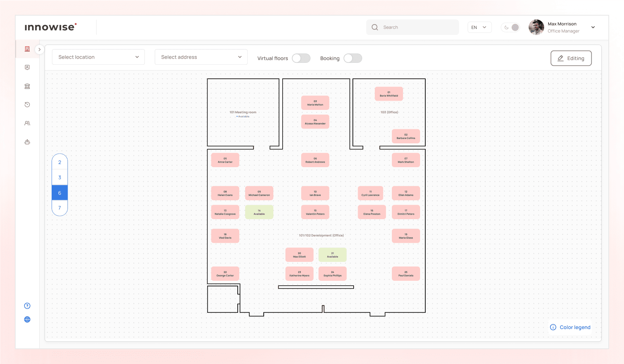Expand the sidebar with arrow button
This screenshot has height=364, width=624.
pos(39,49)
